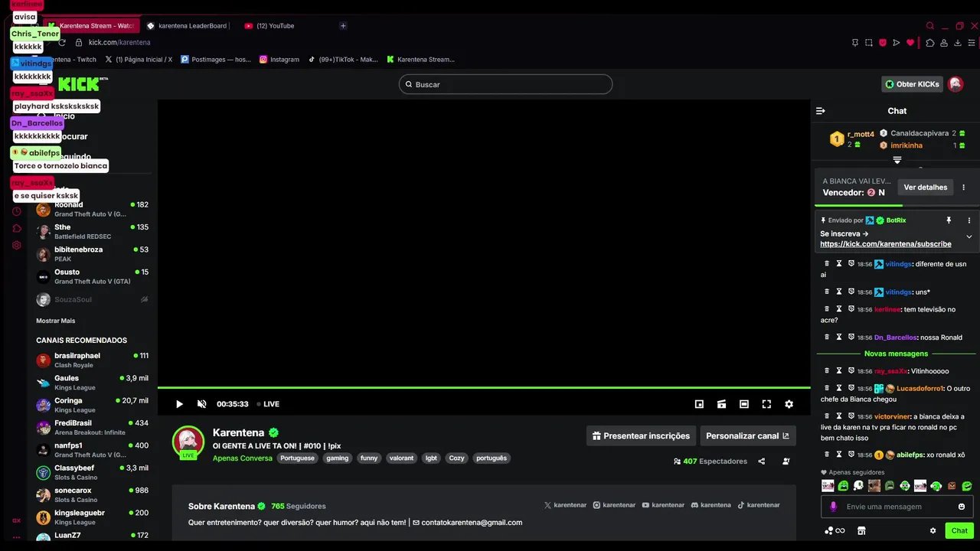Unmute the stream via the speaker icon

click(202, 404)
